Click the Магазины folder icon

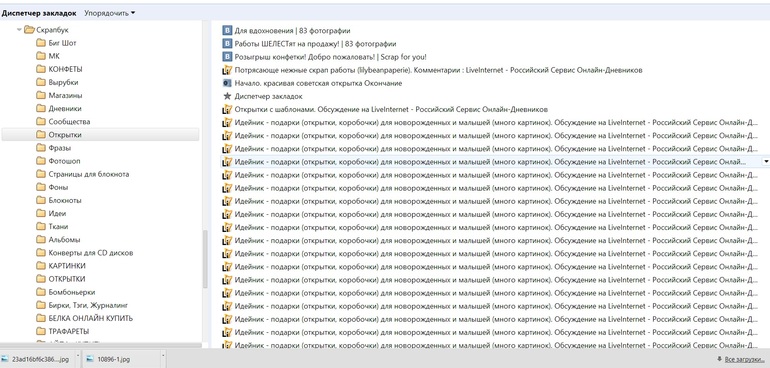pos(41,95)
